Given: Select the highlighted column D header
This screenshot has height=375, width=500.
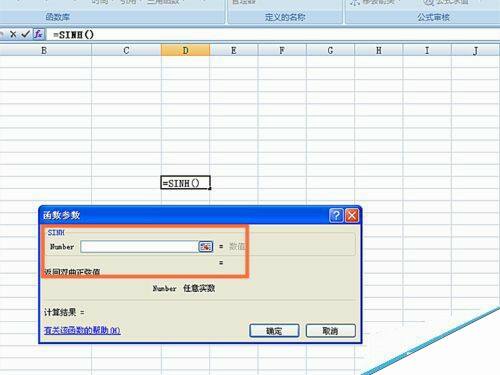Looking at the screenshot, I should tap(185, 51).
